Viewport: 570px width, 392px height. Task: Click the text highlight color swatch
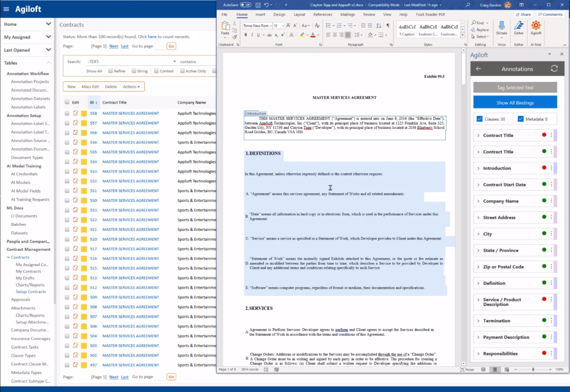[x=302, y=35]
